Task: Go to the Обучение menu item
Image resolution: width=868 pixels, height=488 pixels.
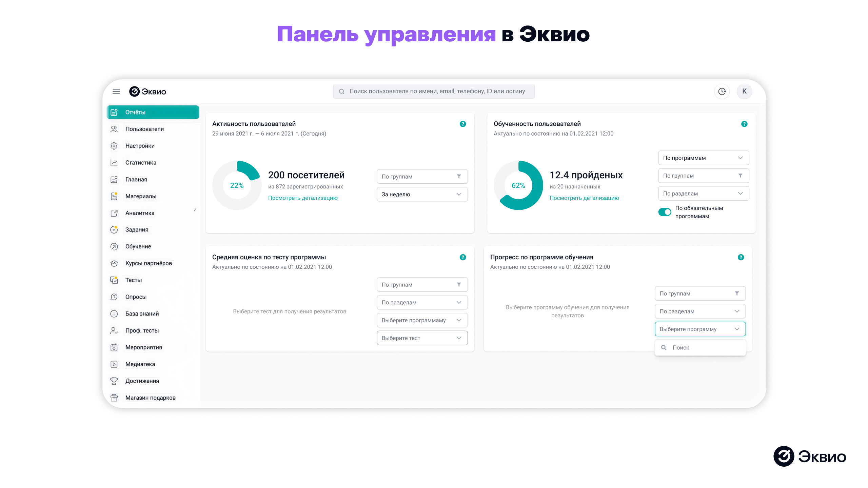Action: 138,246
